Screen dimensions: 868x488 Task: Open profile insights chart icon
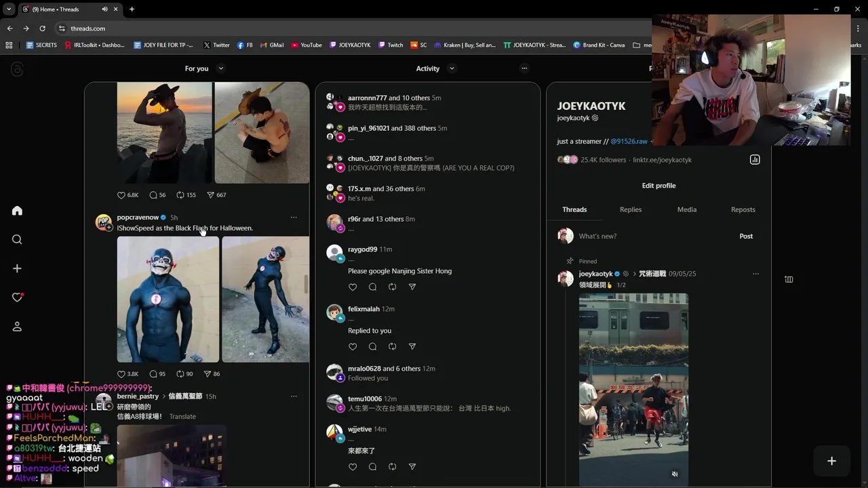coord(755,160)
